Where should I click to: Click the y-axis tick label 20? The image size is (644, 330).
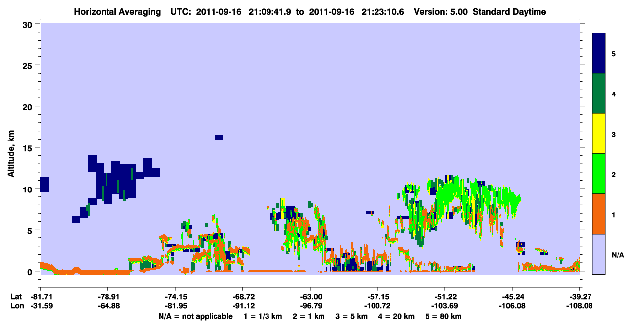pyautogui.click(x=29, y=106)
